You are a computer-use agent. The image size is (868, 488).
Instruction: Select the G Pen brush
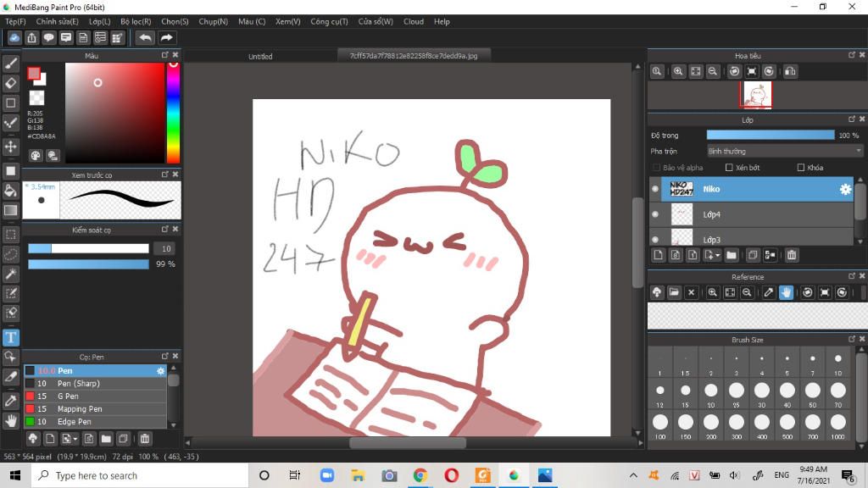pos(95,396)
